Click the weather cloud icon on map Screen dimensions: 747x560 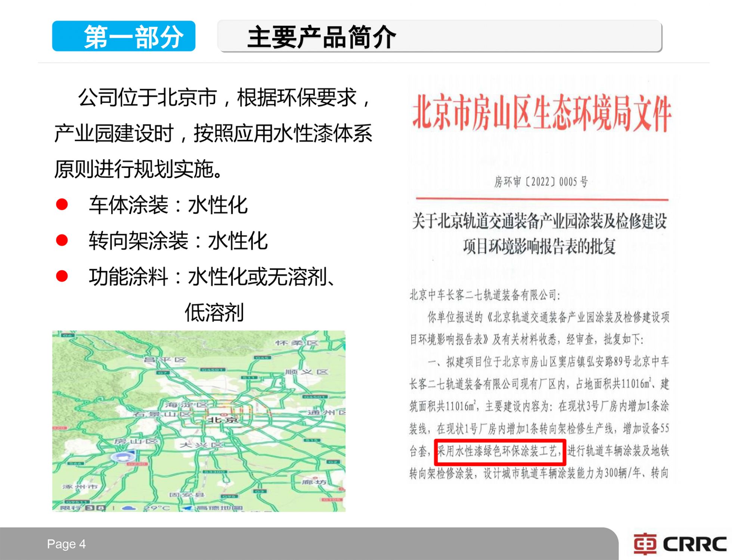[129, 508]
